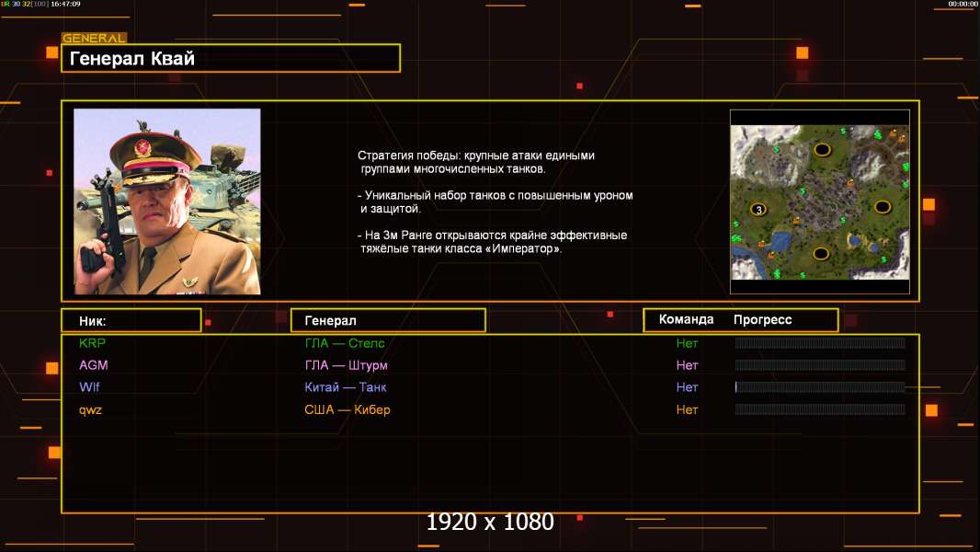Viewport: 980px width, 552px height.
Task: Click the KRP loading progress bar
Action: click(x=820, y=342)
